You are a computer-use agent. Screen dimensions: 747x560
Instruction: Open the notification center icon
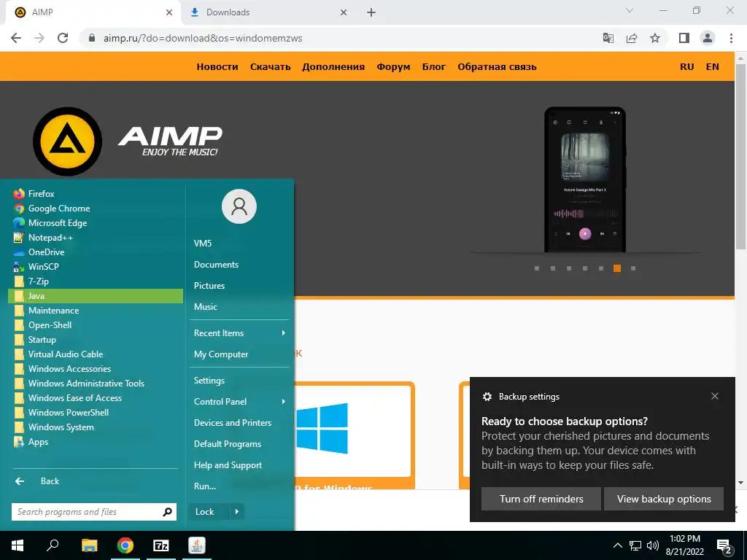724,547
